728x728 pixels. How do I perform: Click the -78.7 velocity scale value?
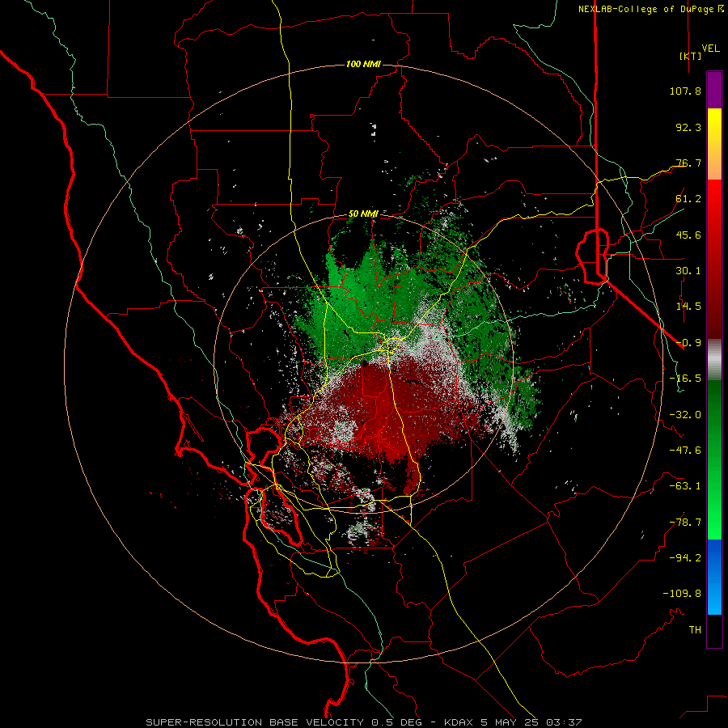pos(685,523)
